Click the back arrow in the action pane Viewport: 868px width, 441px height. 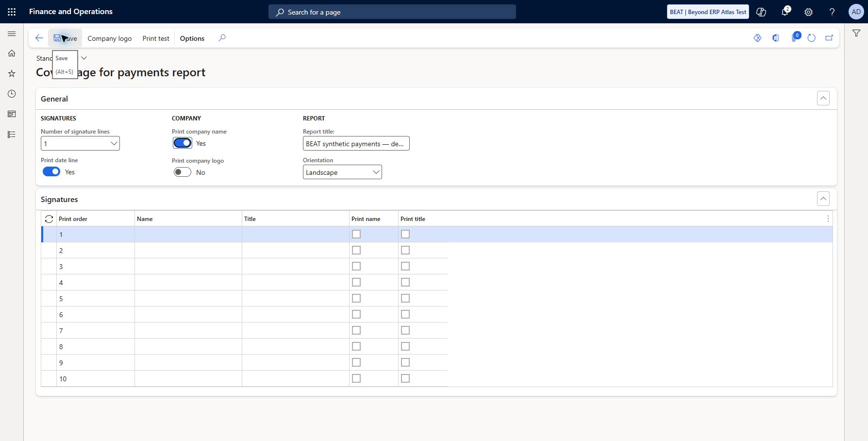click(x=39, y=38)
